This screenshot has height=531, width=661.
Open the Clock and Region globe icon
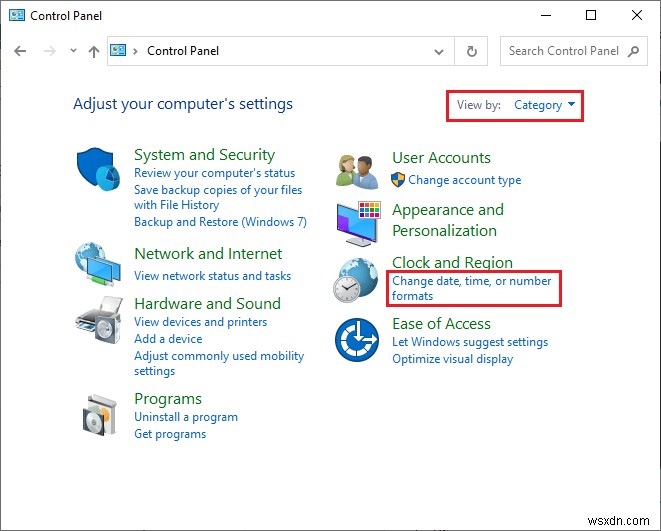[357, 279]
